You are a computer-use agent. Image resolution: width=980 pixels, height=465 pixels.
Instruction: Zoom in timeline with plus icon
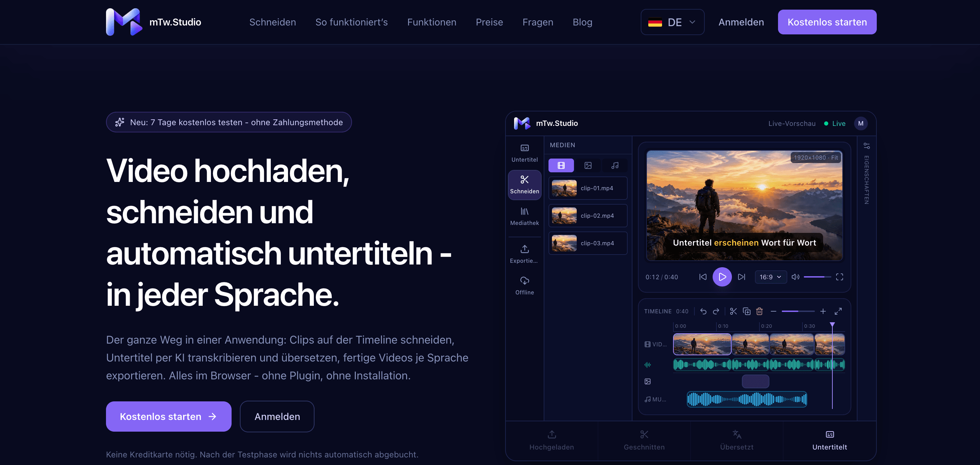pyautogui.click(x=823, y=311)
